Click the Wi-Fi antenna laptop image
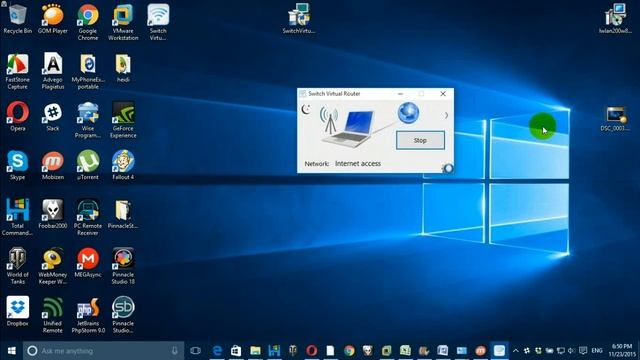The image size is (640, 360). click(x=347, y=127)
